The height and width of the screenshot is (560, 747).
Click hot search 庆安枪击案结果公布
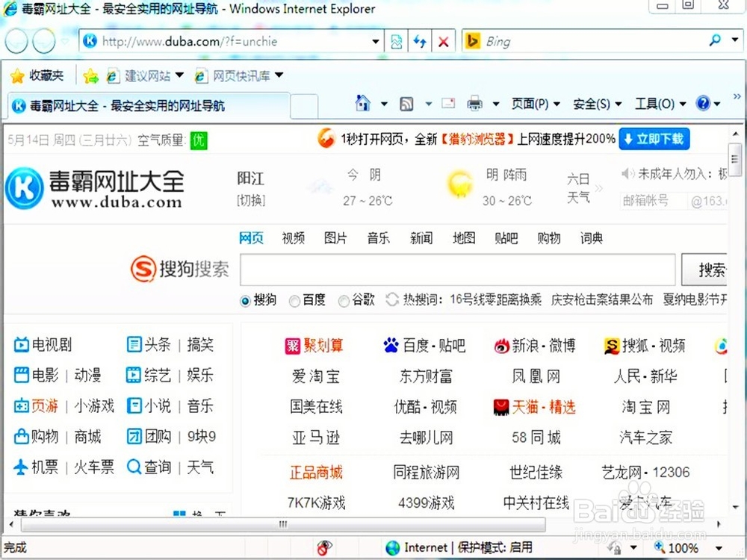click(x=601, y=299)
